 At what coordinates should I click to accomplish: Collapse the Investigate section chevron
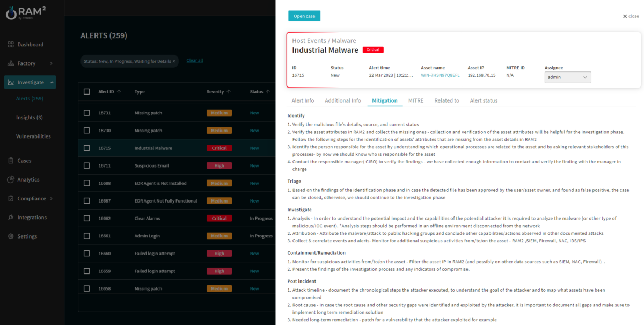(52, 83)
